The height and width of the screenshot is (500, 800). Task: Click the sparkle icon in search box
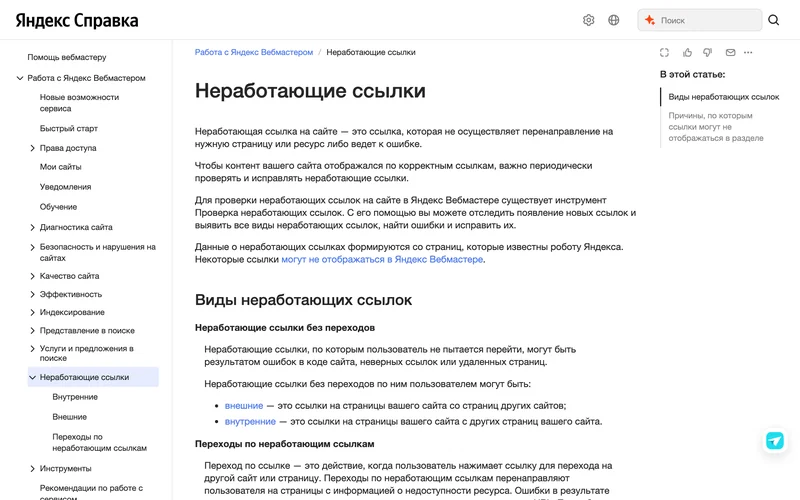tap(649, 20)
